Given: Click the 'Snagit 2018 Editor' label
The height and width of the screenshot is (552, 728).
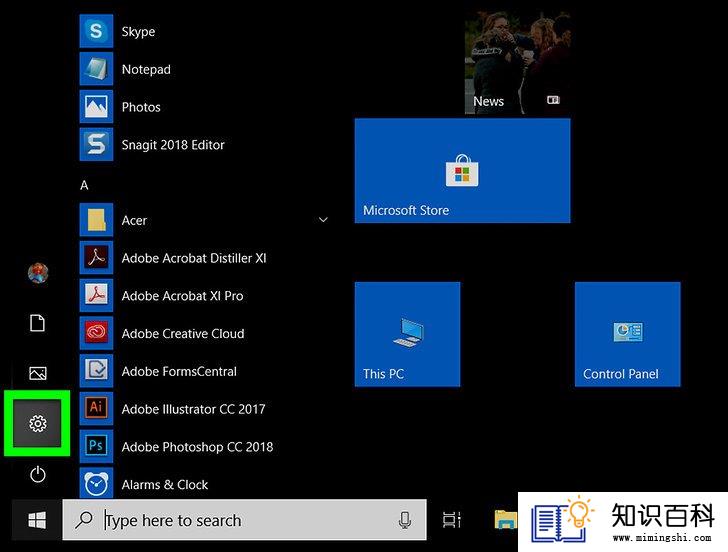Looking at the screenshot, I should (x=173, y=145).
